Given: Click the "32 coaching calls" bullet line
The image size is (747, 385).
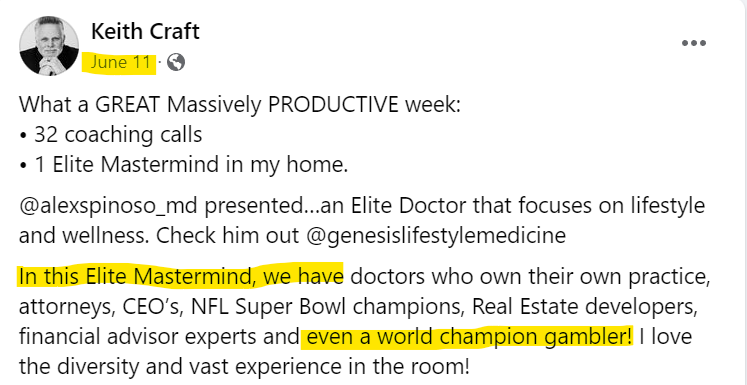Looking at the screenshot, I should [111, 135].
